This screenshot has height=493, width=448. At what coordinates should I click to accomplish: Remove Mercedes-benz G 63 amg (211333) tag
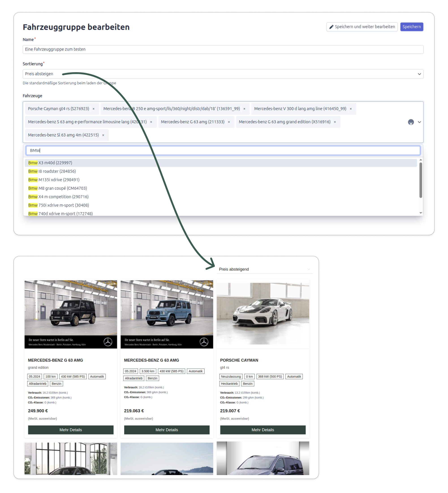[229, 122]
